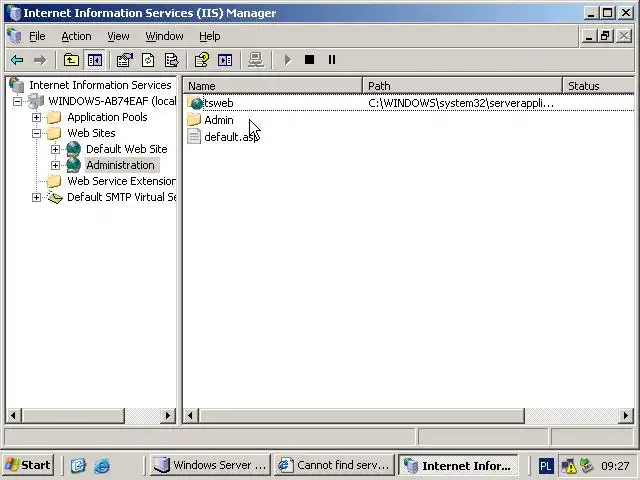
Task: Stop the site with black square button
Action: (x=309, y=60)
